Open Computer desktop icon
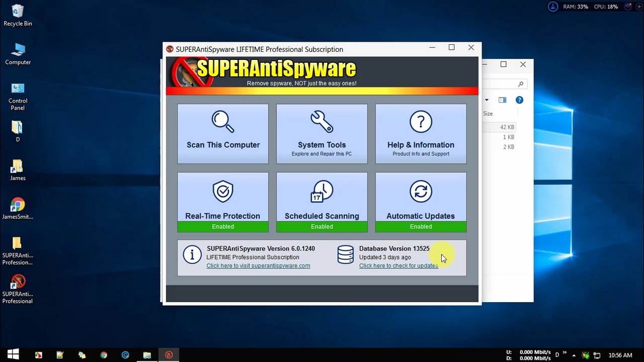The height and width of the screenshot is (362, 644). pos(18,54)
